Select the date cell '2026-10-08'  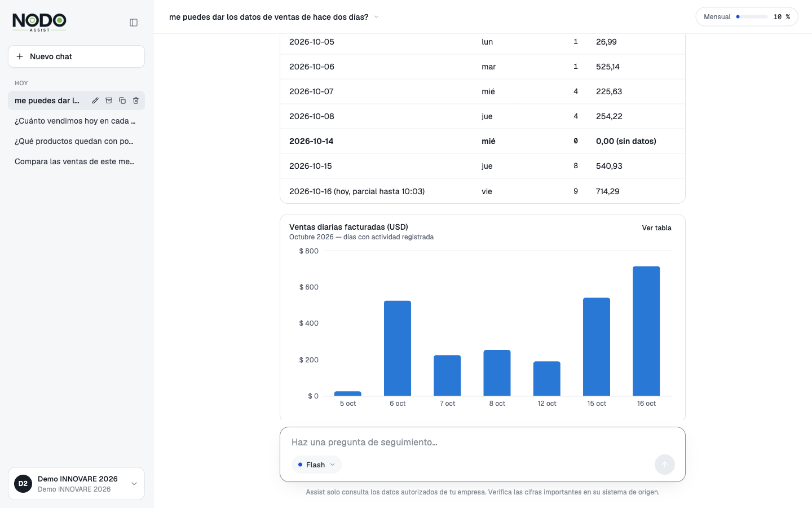click(312, 116)
